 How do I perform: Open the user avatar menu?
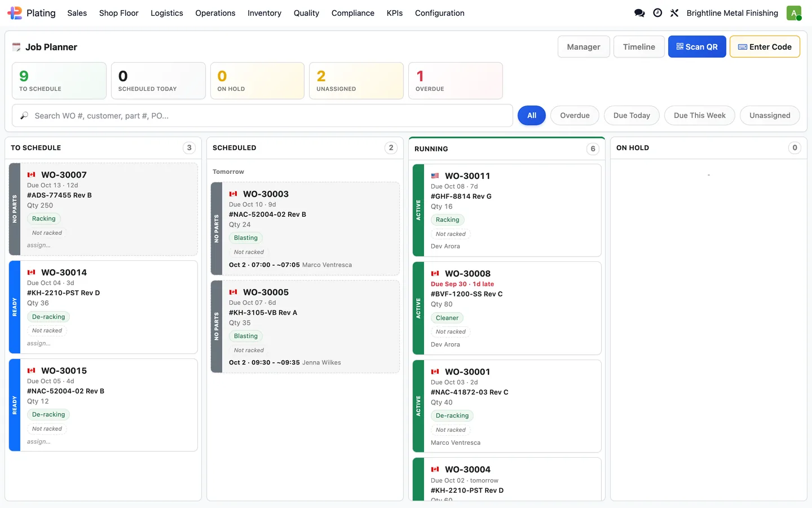click(794, 13)
